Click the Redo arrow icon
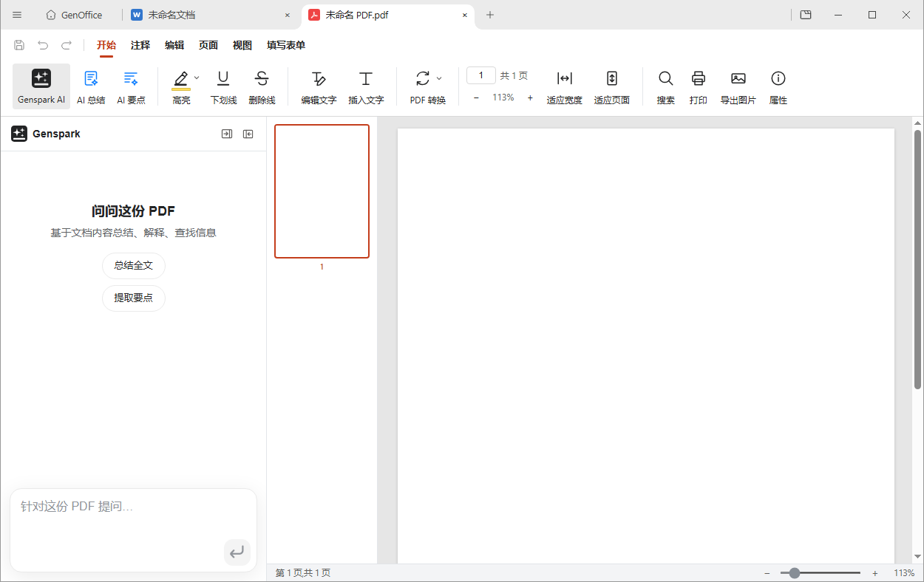 [67, 45]
